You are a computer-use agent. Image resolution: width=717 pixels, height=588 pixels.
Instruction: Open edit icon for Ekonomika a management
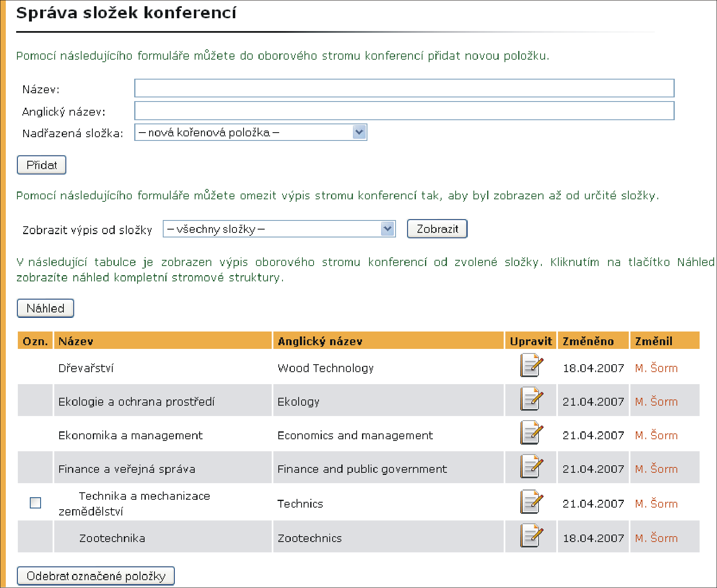pos(531,432)
